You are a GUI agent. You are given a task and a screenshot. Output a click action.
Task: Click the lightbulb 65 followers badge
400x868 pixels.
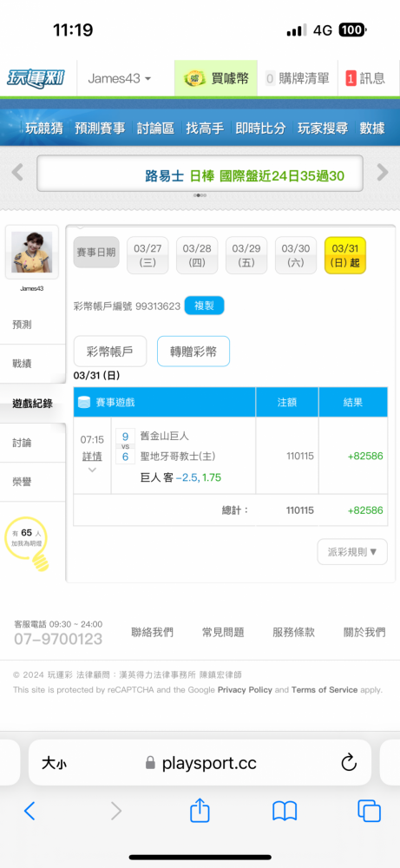27,542
